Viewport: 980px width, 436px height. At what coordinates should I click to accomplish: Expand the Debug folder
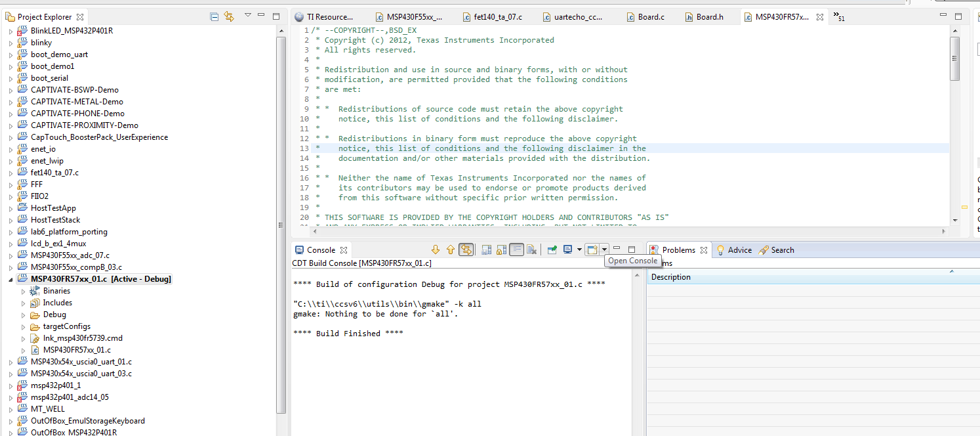coord(23,315)
